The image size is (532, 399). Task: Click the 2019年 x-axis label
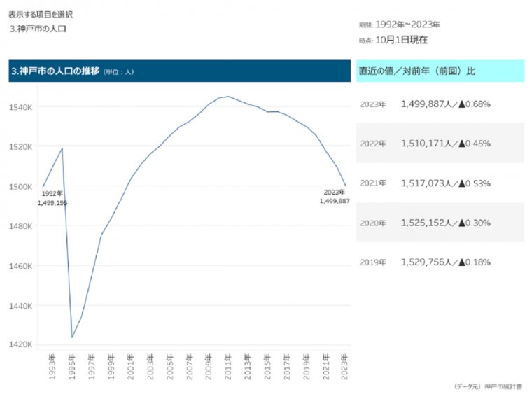point(307,367)
